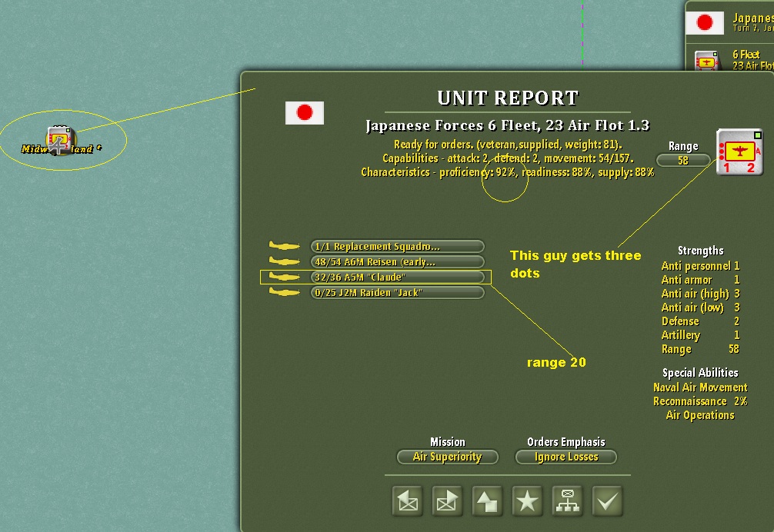Change the Ignore Losses orders emphasis

coord(566,457)
